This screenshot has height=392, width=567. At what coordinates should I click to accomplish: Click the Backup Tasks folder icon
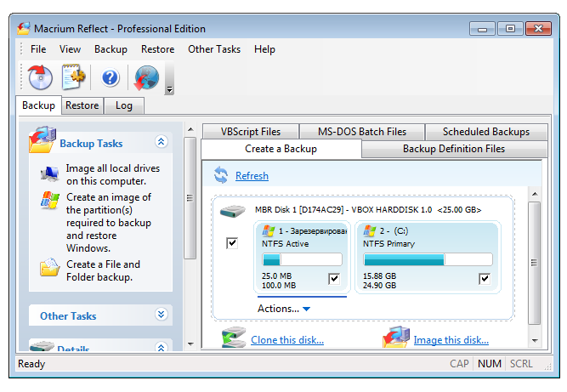coord(43,140)
